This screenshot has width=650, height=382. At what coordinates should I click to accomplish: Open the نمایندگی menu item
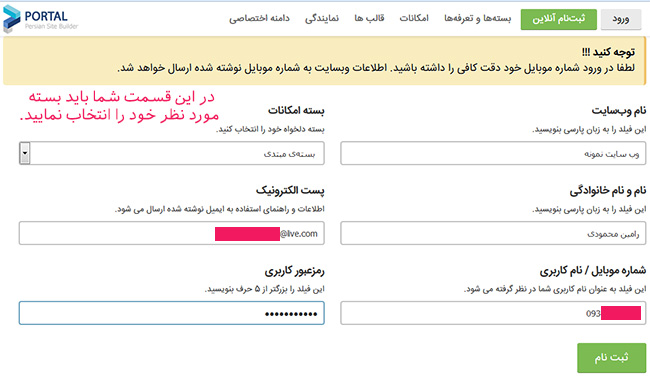pos(322,18)
